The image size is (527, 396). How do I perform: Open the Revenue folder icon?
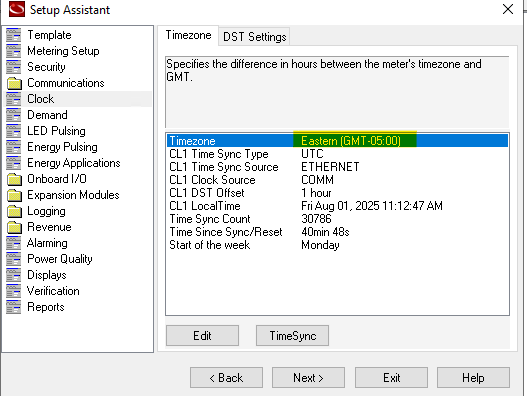click(x=14, y=227)
